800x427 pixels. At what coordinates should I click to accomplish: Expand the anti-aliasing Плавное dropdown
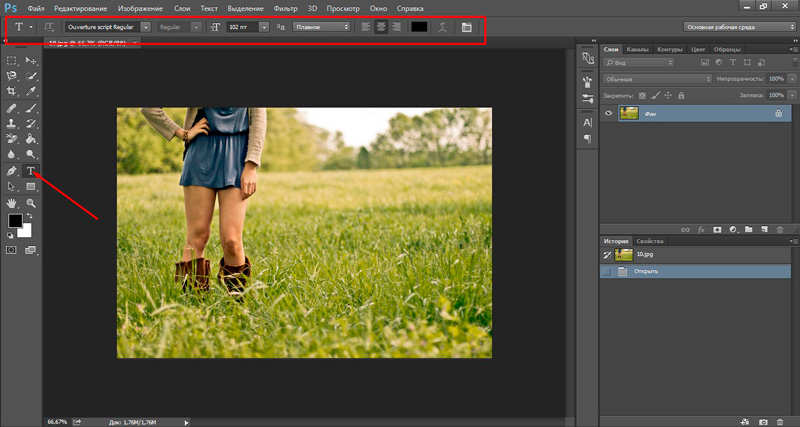321,27
